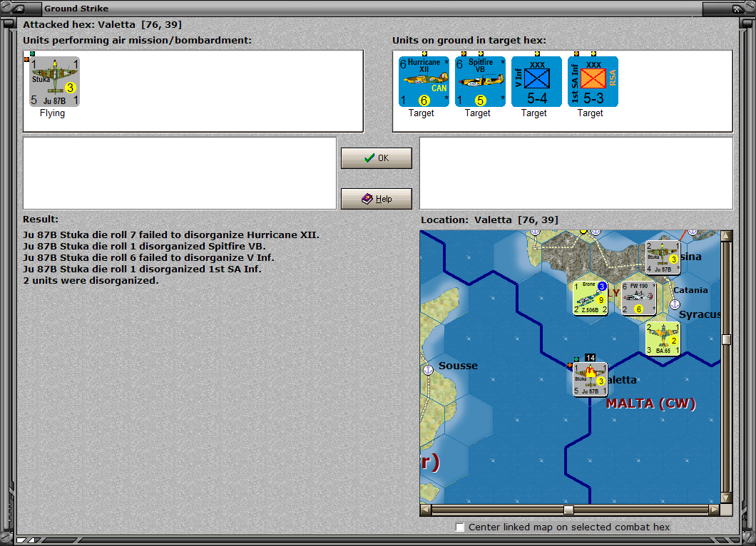
Task: Click result line 'failed to disorganize V Inf'
Action: [148, 258]
